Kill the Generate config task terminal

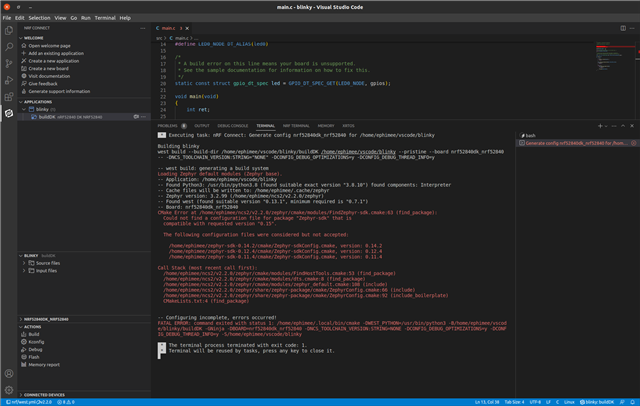coord(633,143)
